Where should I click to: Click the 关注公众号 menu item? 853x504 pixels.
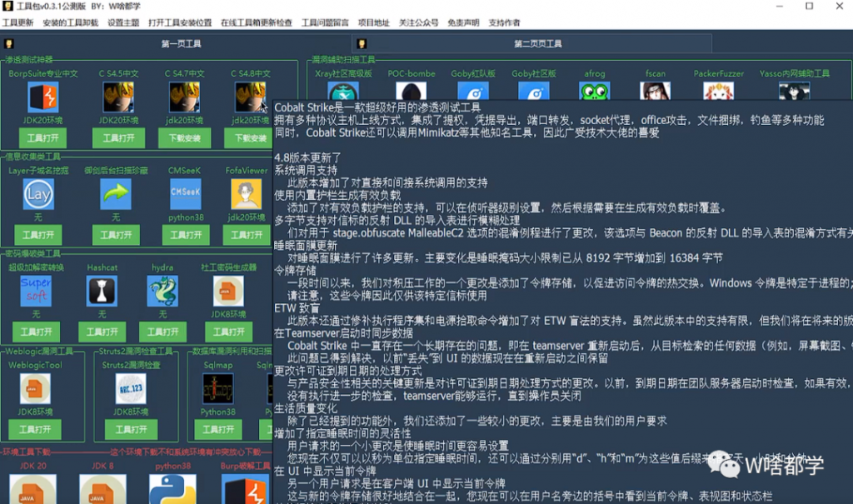tap(419, 22)
